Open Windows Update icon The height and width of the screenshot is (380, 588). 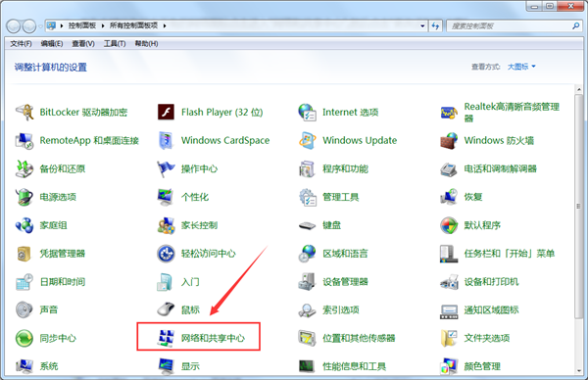pos(307,140)
